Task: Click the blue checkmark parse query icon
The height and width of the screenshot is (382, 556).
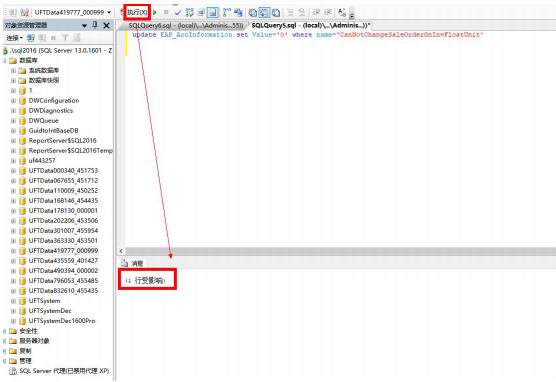Action: pos(178,13)
